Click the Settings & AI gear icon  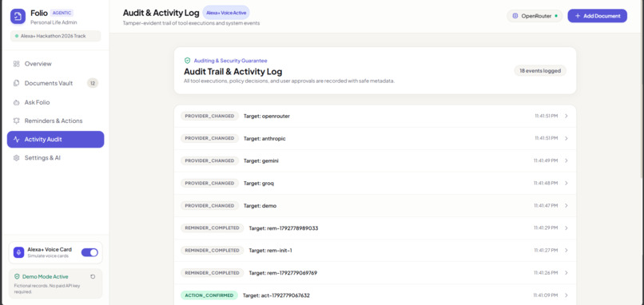(17, 158)
